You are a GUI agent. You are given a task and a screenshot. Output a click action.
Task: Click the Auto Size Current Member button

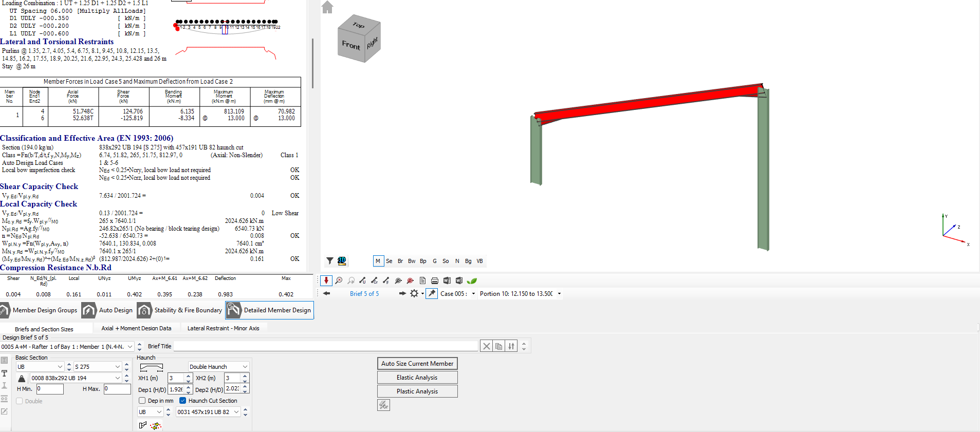(417, 364)
